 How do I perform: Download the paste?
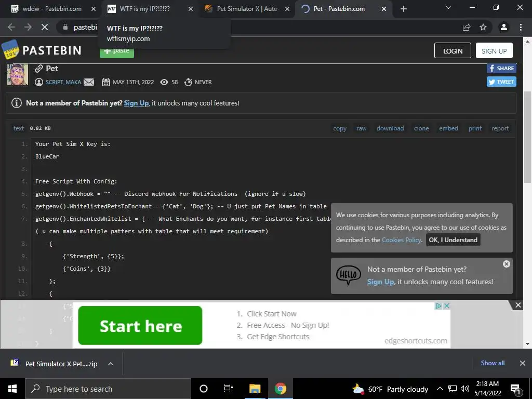390,128
